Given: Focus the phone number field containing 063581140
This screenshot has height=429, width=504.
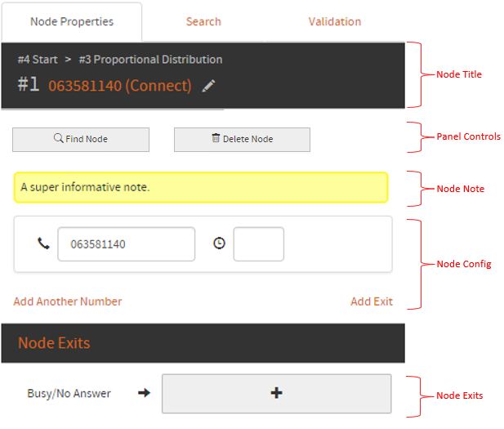Looking at the screenshot, I should coord(126,244).
